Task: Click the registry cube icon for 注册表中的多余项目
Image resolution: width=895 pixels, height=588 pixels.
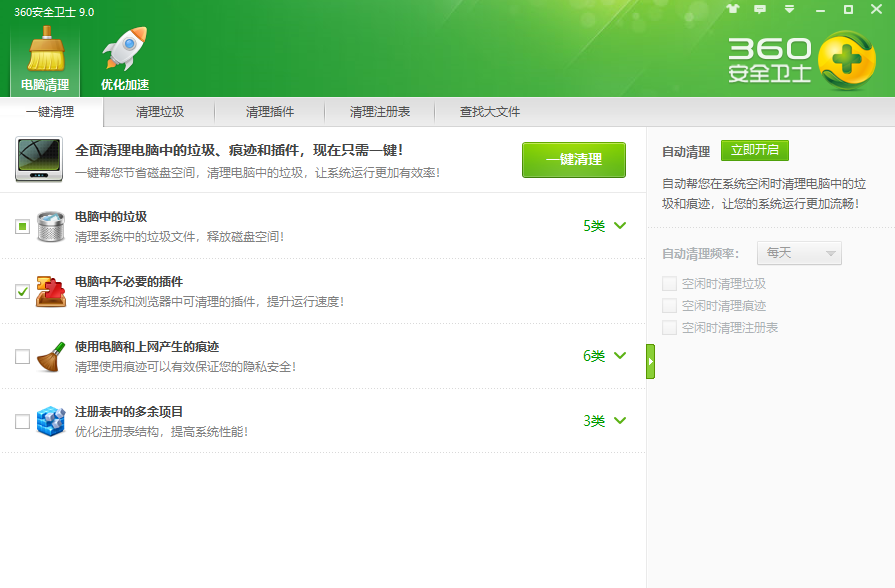Action: pos(50,421)
